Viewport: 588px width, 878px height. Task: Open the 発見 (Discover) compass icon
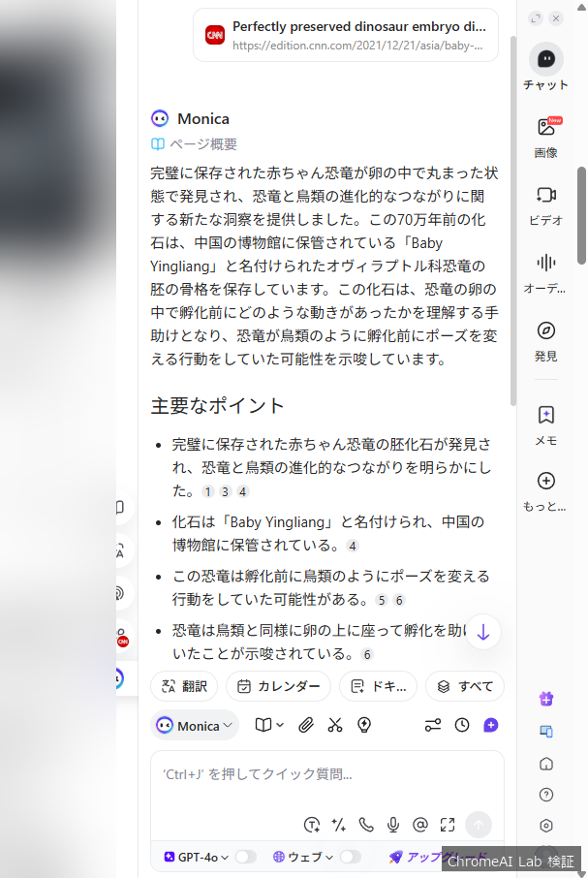[546, 330]
